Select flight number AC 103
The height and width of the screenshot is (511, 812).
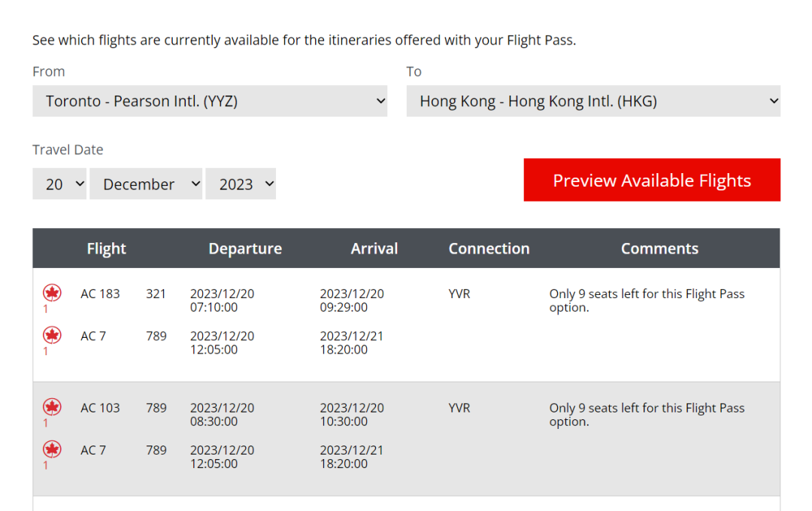point(100,408)
